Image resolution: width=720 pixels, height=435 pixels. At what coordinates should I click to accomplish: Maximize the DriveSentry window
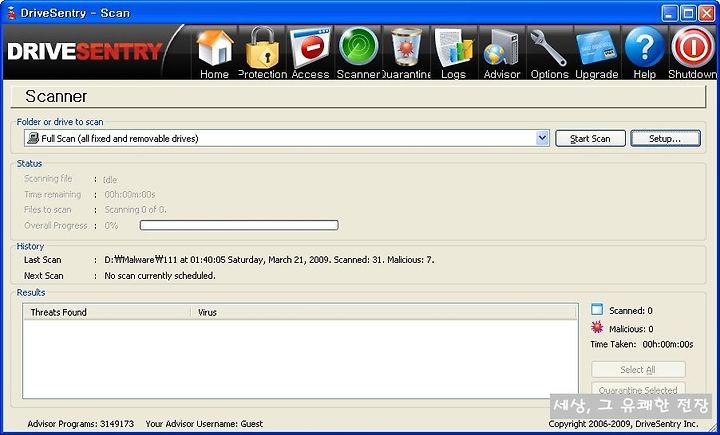coord(688,13)
